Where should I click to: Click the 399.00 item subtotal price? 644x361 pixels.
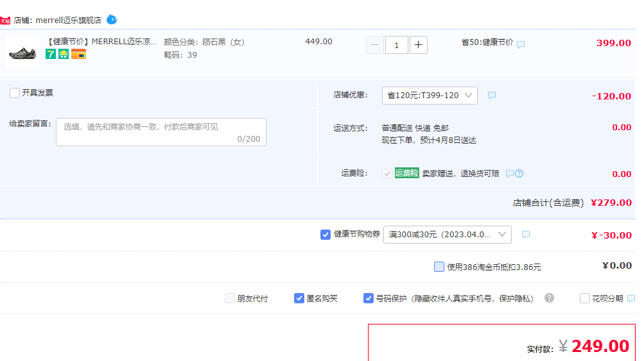point(614,43)
